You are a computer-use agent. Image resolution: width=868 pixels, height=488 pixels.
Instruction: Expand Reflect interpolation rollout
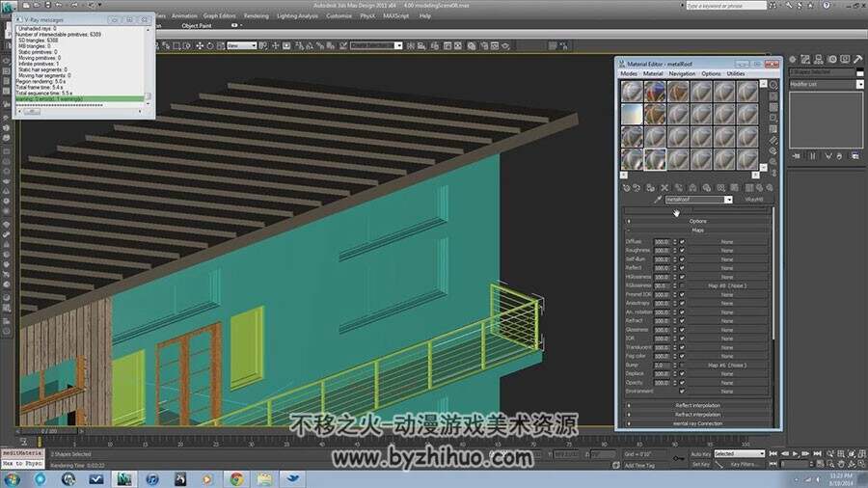coord(697,406)
